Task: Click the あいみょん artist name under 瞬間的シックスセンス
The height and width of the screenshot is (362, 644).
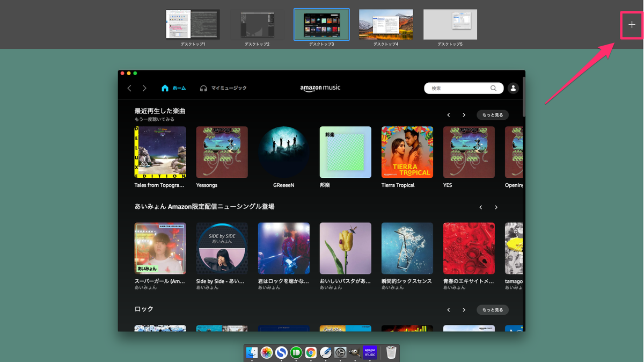Action: (393, 288)
